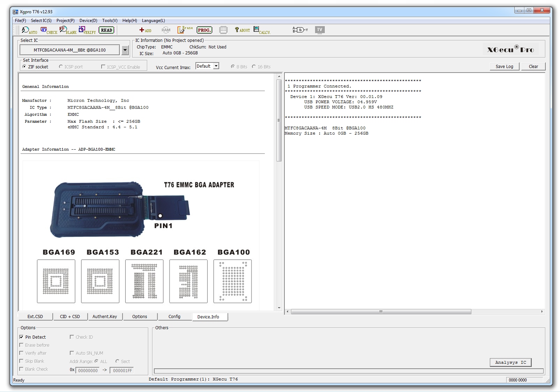Switch to the Config tab
The width and height of the screenshot is (560, 392).
coord(174,317)
